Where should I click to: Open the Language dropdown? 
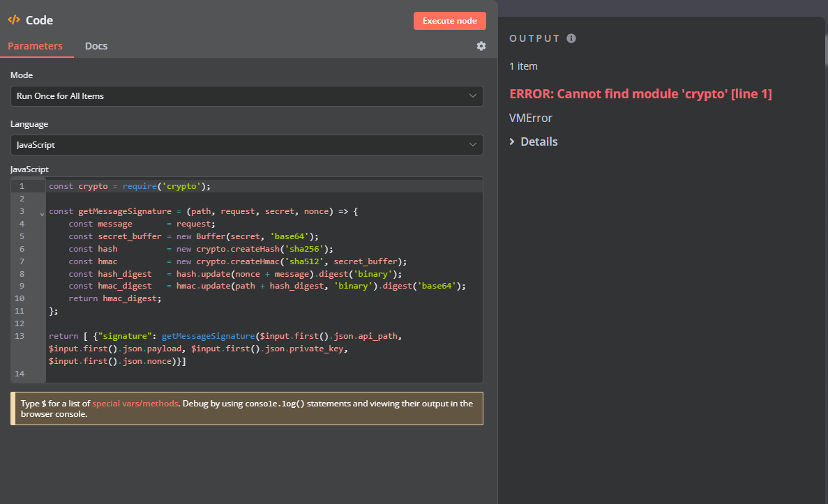point(247,144)
